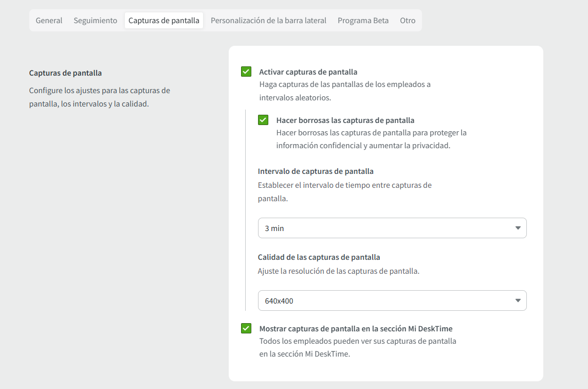Switch to the Seguimiento tab
Viewport: 588px width, 389px height.
[95, 21]
